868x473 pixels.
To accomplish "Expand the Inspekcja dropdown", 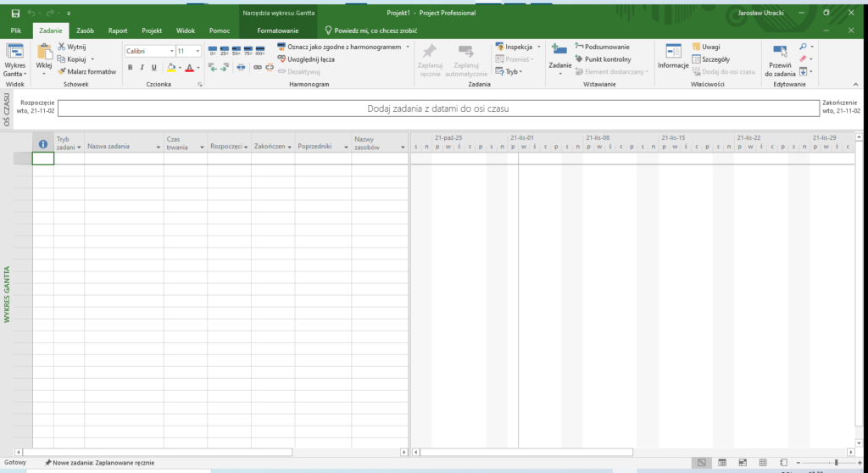I will [538, 47].
